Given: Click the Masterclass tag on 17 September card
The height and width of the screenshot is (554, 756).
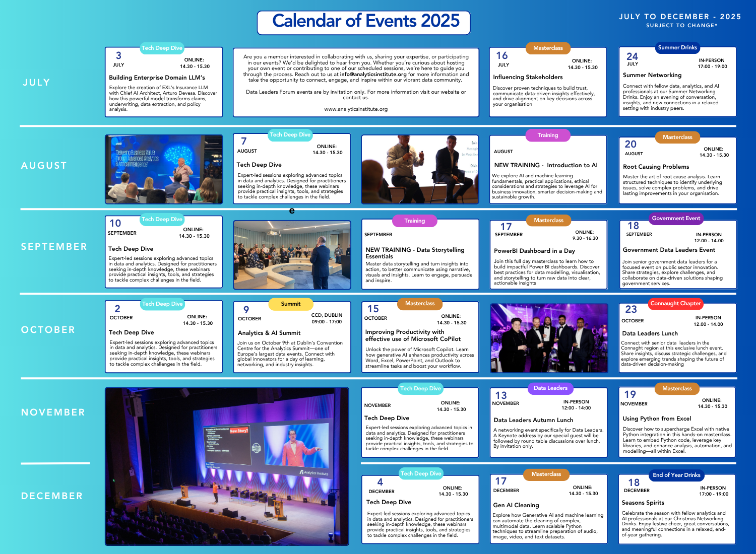Looking at the screenshot, I should coord(548,220).
